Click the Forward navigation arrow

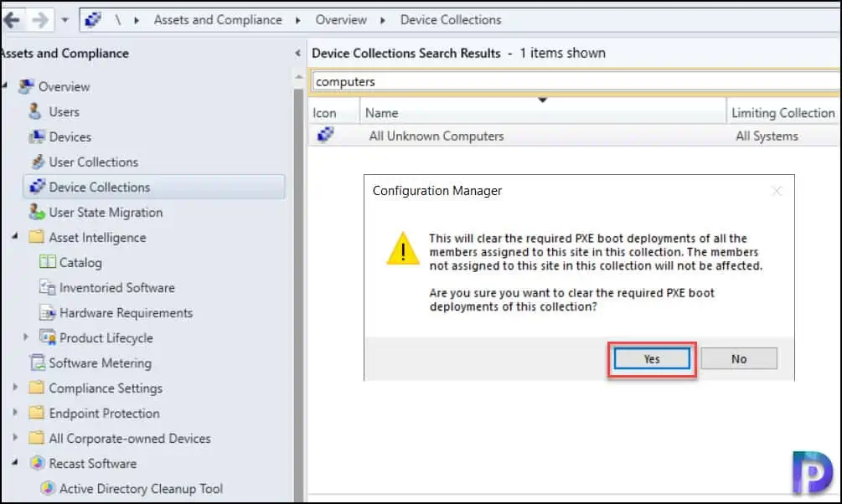tap(40, 20)
